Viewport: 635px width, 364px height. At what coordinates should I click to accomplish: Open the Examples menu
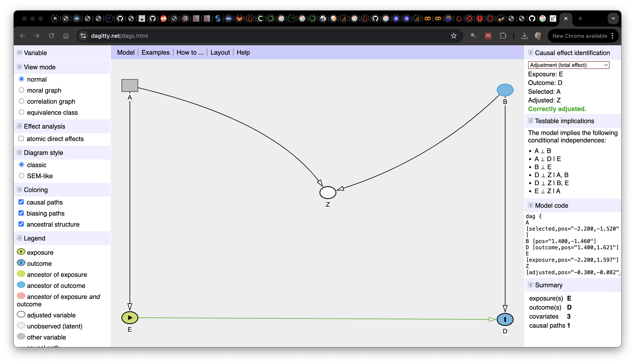(x=156, y=52)
